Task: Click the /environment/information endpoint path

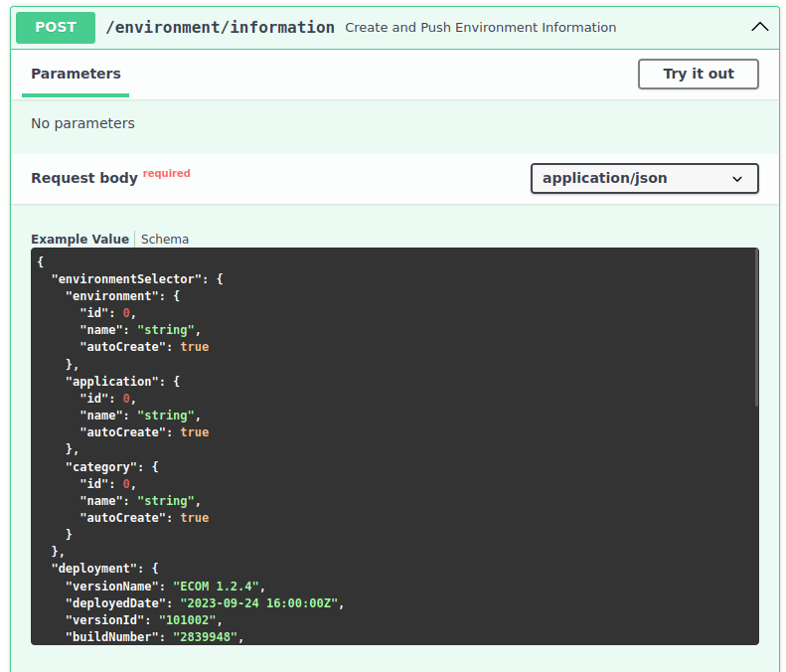Action: coord(220,28)
